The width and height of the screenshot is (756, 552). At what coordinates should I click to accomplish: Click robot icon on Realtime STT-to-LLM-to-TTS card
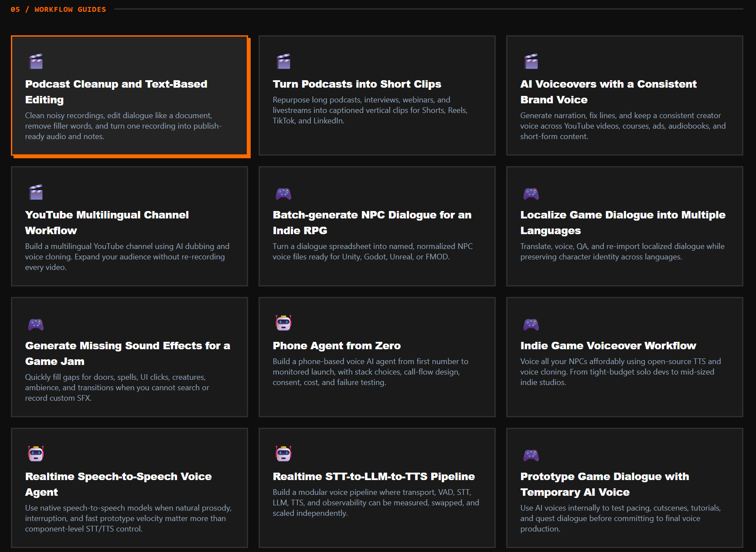click(x=283, y=453)
